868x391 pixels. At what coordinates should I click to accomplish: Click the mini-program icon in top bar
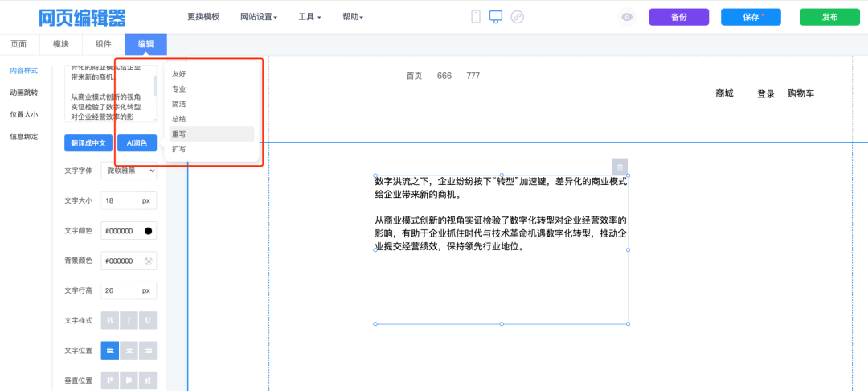pos(518,17)
